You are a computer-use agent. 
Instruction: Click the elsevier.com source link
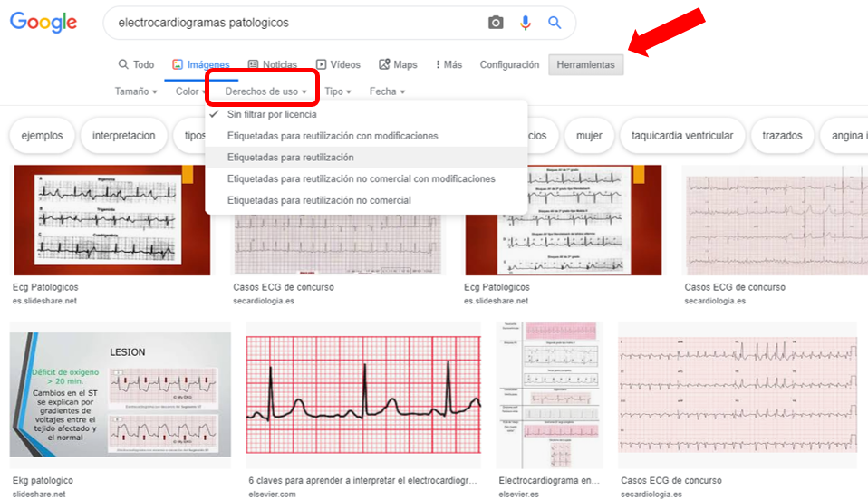(x=272, y=495)
